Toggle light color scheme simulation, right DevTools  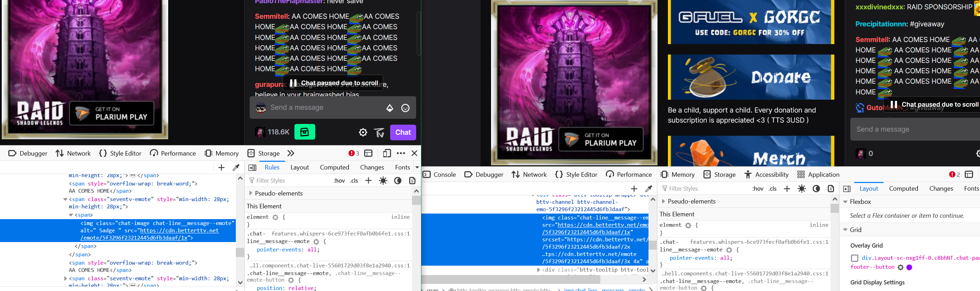[x=801, y=189]
